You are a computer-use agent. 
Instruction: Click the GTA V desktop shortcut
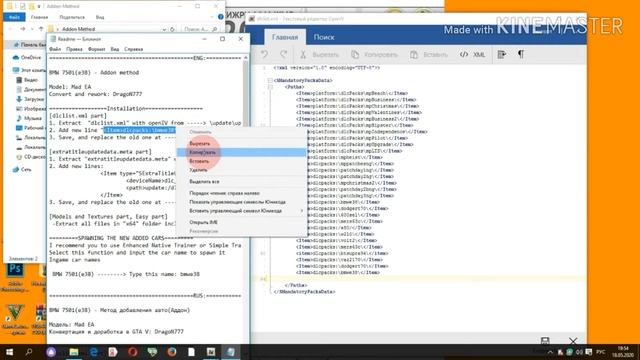pos(15,319)
